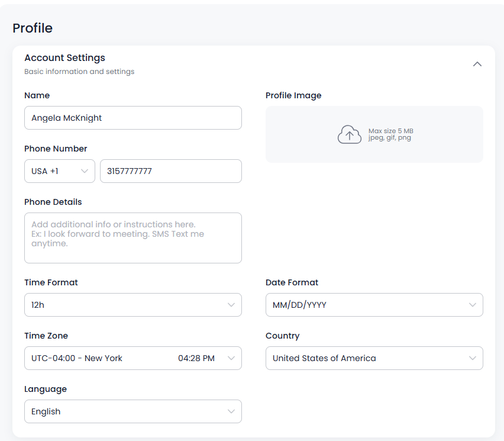Image resolution: width=504 pixels, height=441 pixels.
Task: Open the Language dropdown showing English
Action: 133,411
